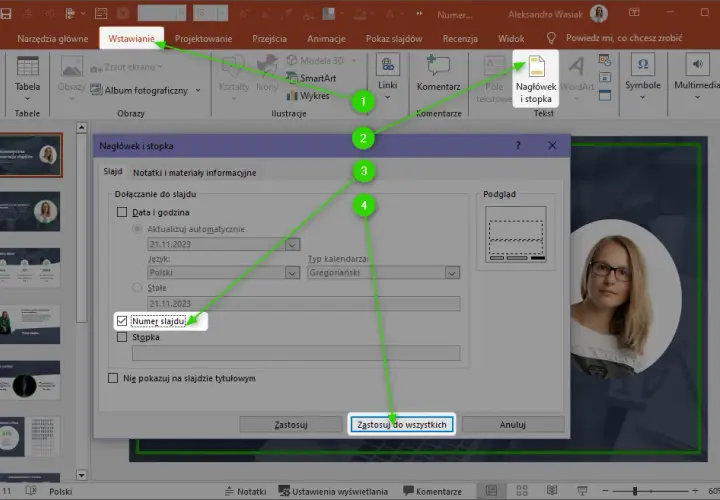Screen dimensions: 720x500
Task: Open Kształty (shapes) gallery
Action: [x=233, y=78]
